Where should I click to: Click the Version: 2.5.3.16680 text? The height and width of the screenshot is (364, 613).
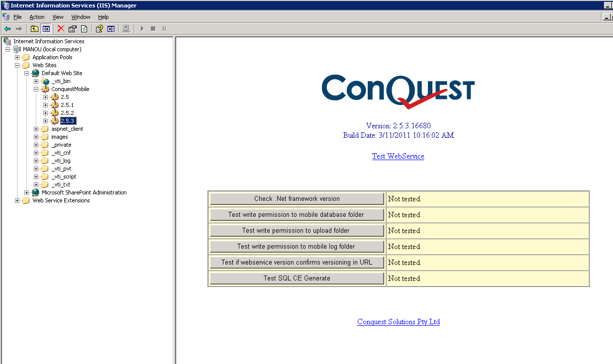(x=399, y=126)
